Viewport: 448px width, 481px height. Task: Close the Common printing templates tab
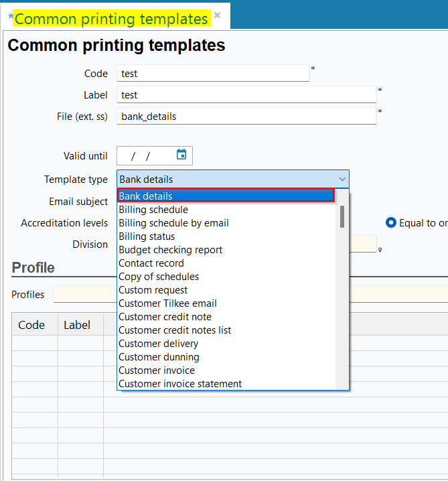[x=218, y=15]
